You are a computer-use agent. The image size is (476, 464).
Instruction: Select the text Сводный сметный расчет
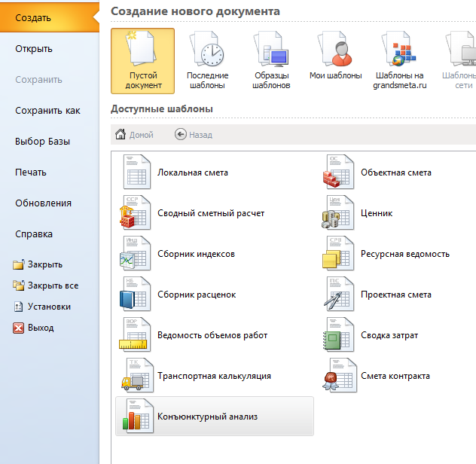(211, 213)
